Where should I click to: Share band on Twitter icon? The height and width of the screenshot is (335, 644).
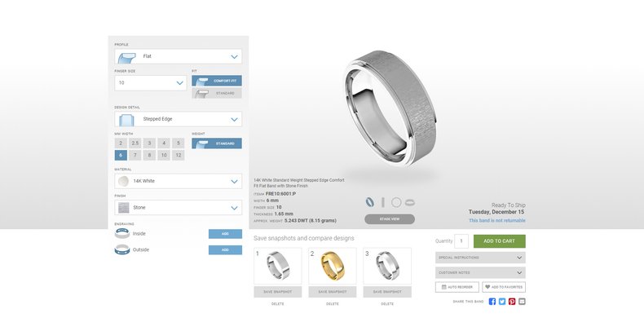pos(502,302)
